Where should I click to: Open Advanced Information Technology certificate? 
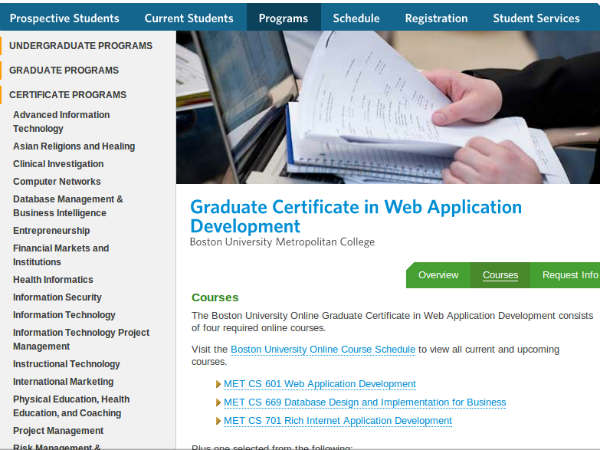[x=61, y=122]
